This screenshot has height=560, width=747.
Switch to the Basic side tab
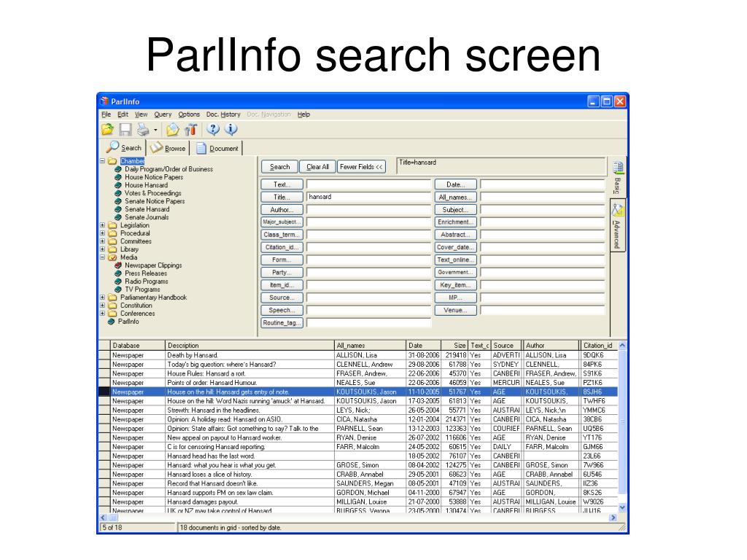pos(618,177)
